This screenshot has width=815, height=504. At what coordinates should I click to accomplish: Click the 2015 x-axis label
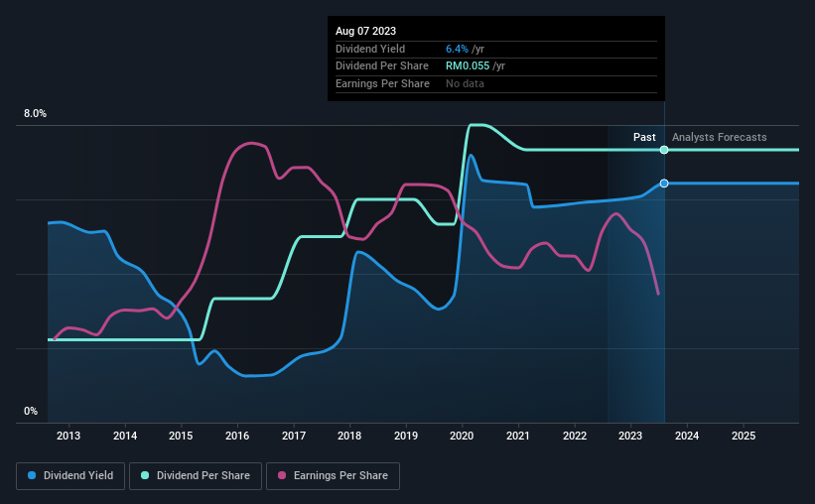(181, 436)
